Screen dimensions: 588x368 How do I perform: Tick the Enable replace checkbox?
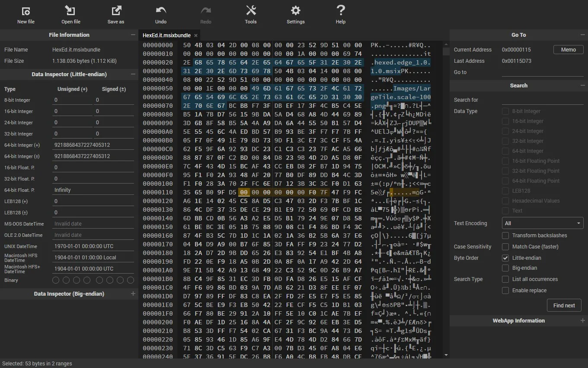pos(505,291)
